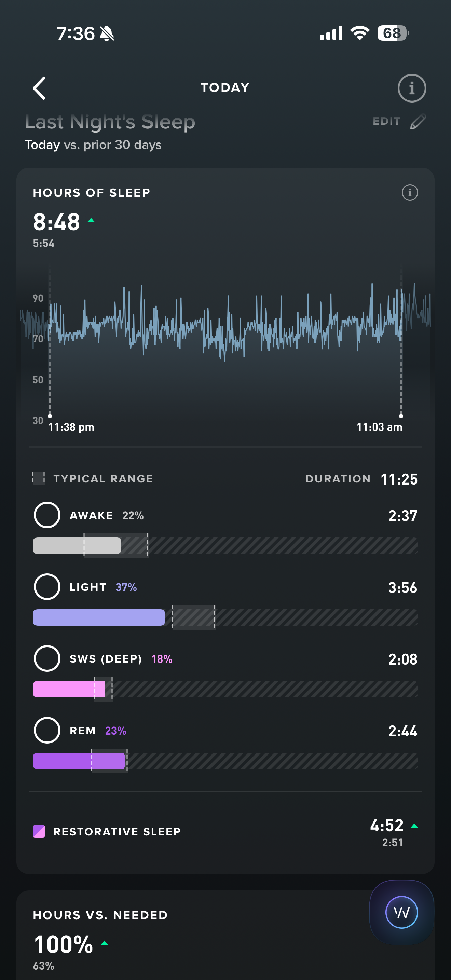This screenshot has height=980, width=451.
Task: Select the TODAY header title
Action: [225, 88]
